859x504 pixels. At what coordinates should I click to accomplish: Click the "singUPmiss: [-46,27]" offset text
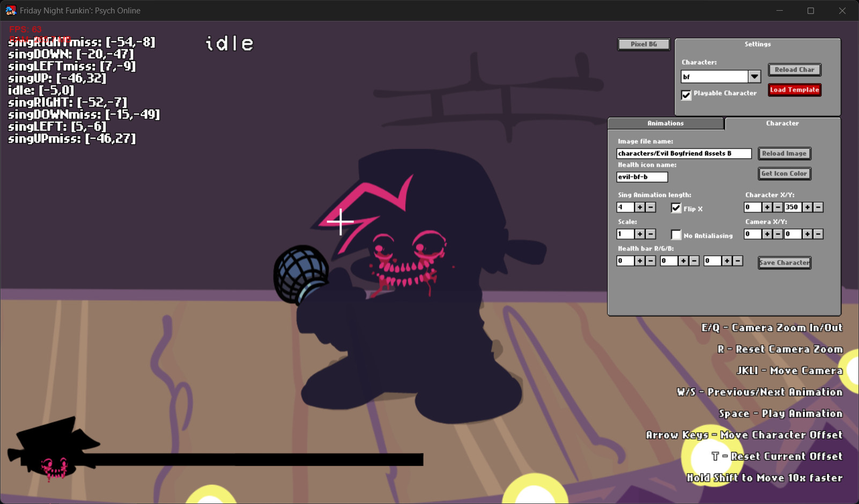point(72,139)
